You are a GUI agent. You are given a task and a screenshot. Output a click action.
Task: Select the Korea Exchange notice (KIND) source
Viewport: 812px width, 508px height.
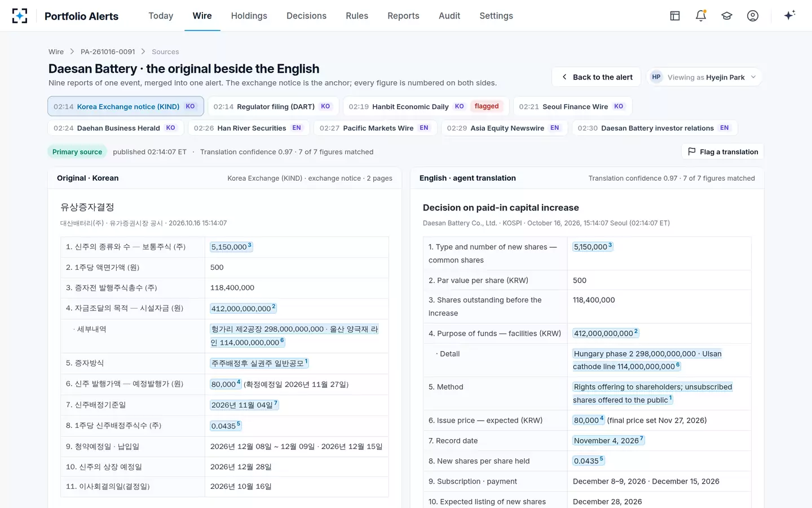pos(126,106)
